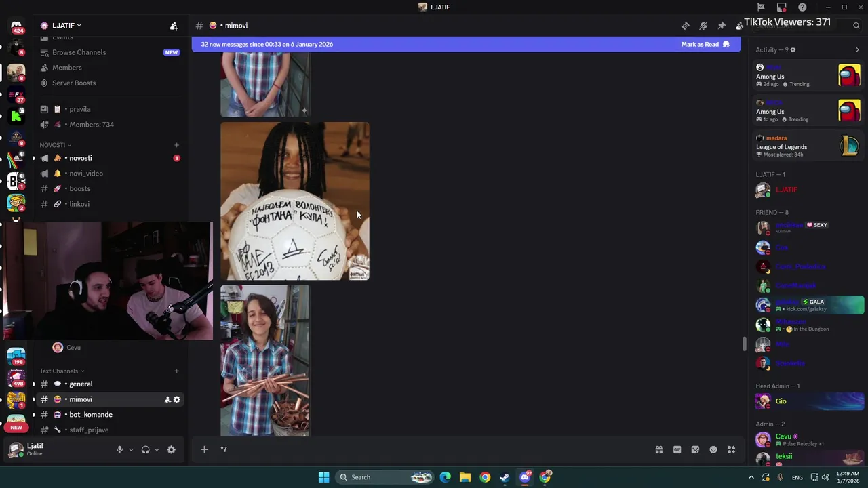Image resolution: width=868 pixels, height=488 pixels.
Task: Deafen with the headphones icon
Action: (145, 449)
